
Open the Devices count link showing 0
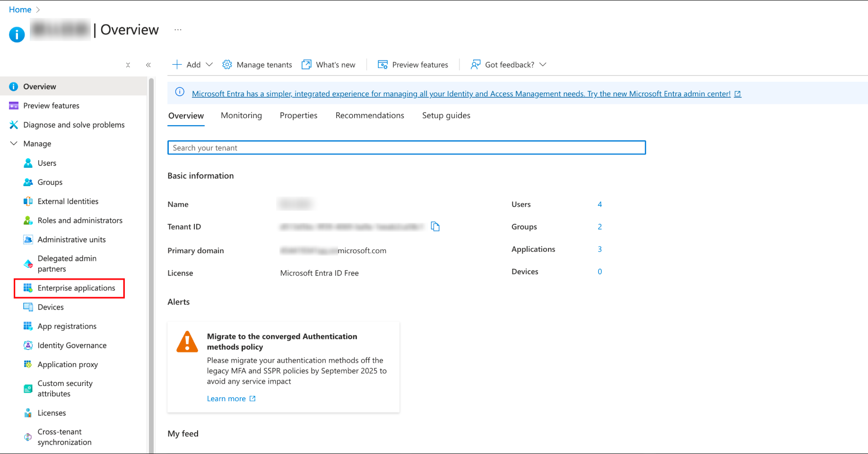pos(599,272)
